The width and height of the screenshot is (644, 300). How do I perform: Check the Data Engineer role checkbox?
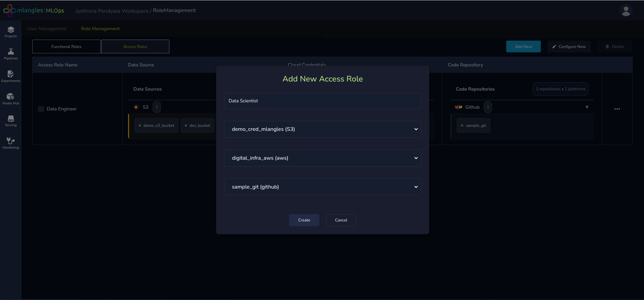click(41, 109)
